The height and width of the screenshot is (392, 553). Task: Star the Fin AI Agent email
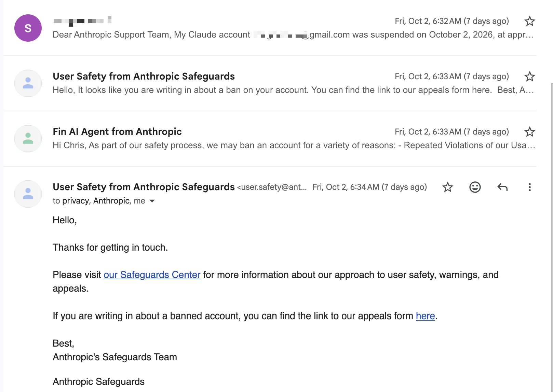(x=529, y=132)
